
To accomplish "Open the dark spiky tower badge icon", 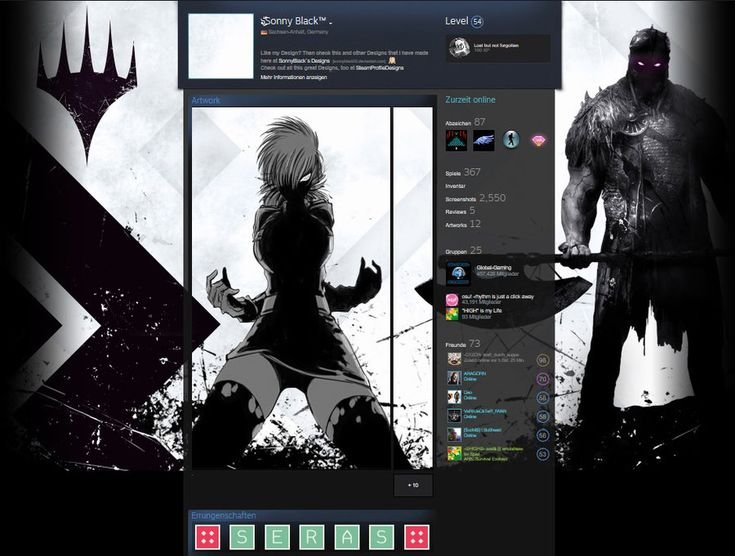I will click(456, 140).
